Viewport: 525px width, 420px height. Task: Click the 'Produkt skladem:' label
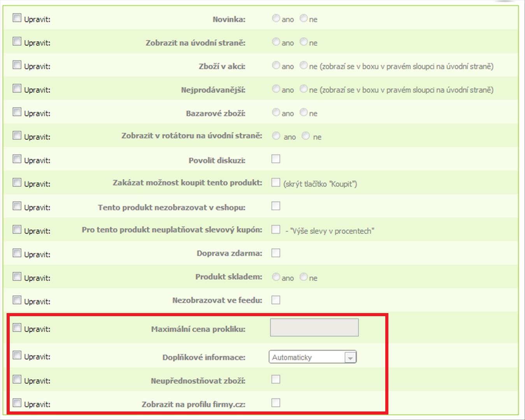coord(229,276)
